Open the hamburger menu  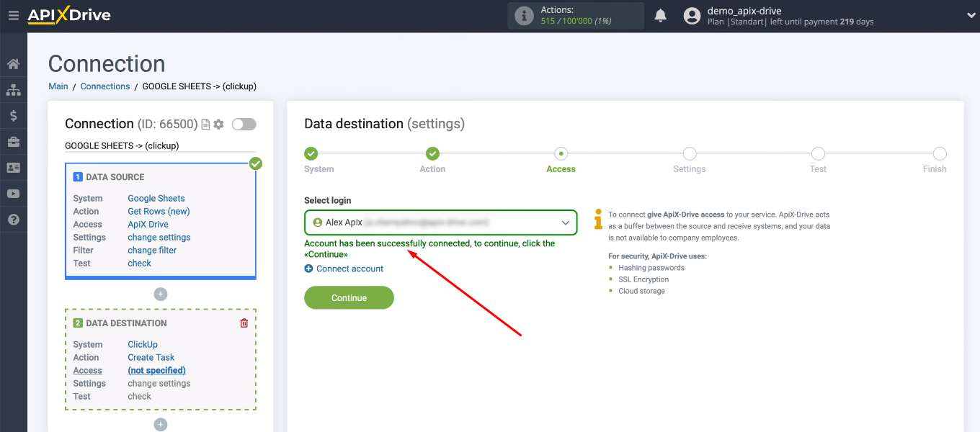pos(13,15)
